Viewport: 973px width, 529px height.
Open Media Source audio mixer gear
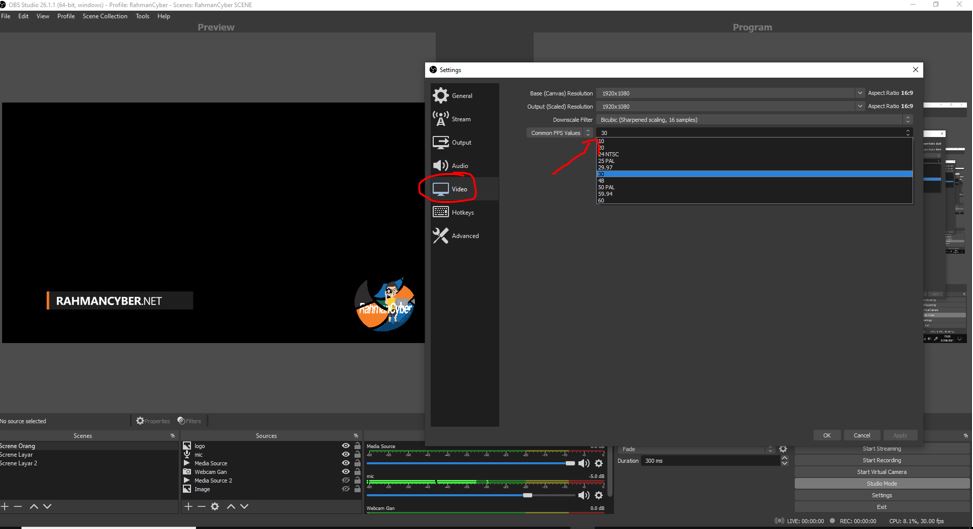coord(599,463)
